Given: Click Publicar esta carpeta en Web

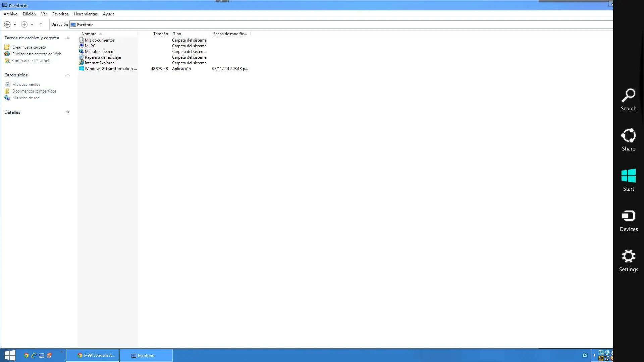Looking at the screenshot, I should tap(37, 54).
